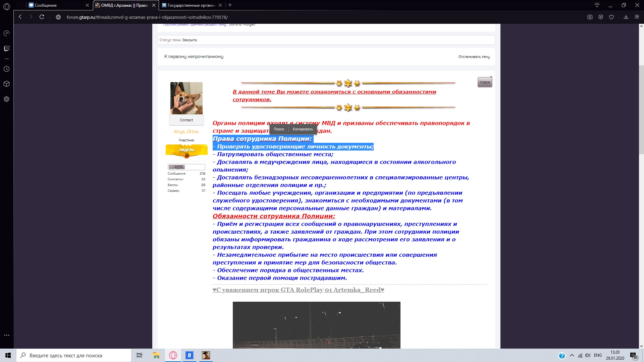Click the Баллы: 28 stat
This screenshot has width=644, height=362.
coord(186,185)
